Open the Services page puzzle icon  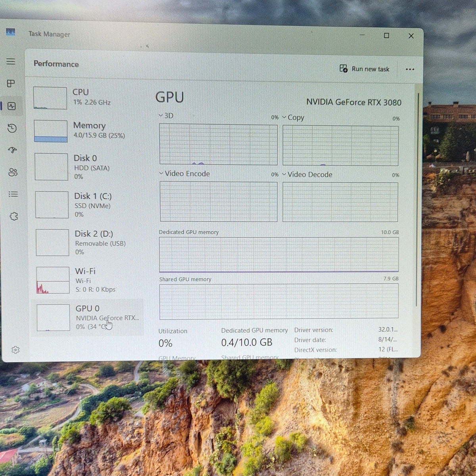click(x=13, y=216)
